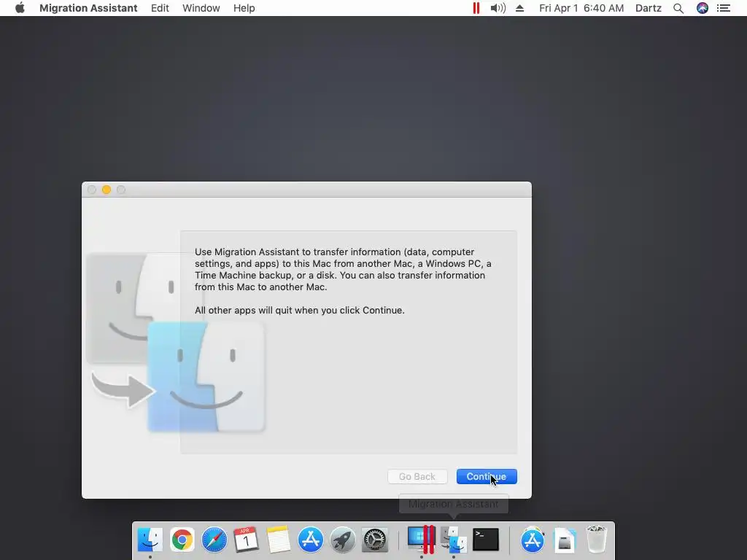Open Spotlight search

(678, 8)
